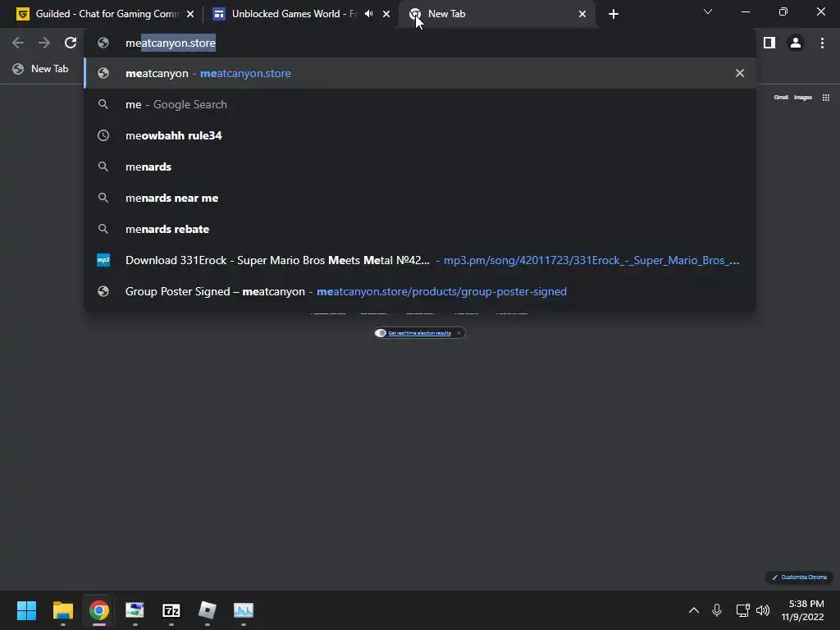
Task: Select meatcanyon.store autocomplete suggestion
Action: click(420, 73)
